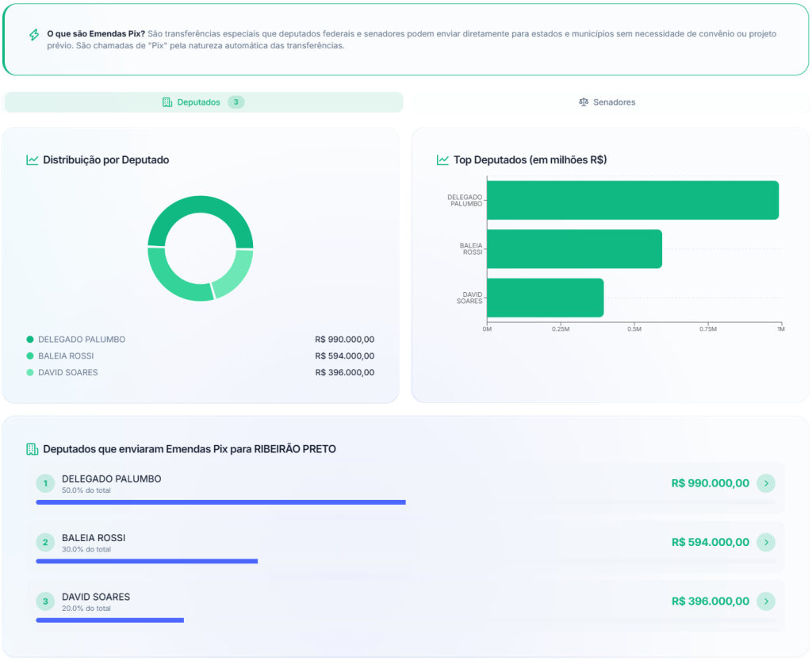This screenshot has width=812, height=661.
Task: Click the rank 1 badge for Delegado Palumbo
Action: coord(45,483)
